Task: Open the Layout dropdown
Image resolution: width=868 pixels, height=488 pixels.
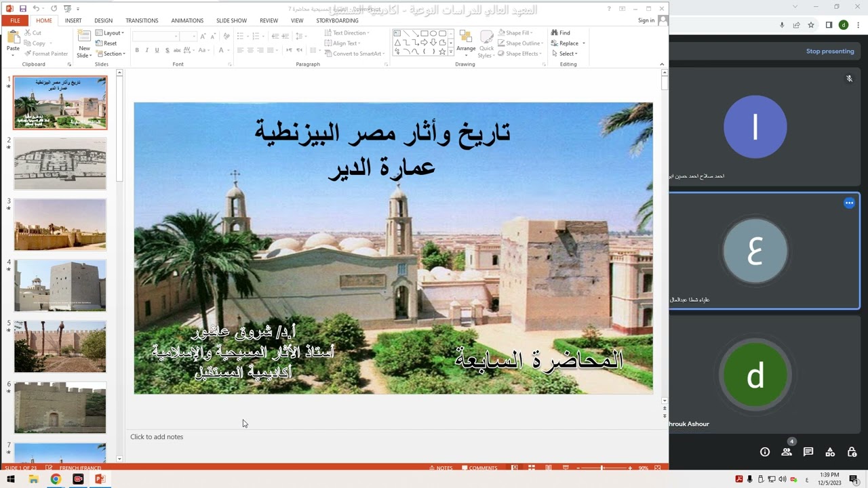Action: pos(110,33)
